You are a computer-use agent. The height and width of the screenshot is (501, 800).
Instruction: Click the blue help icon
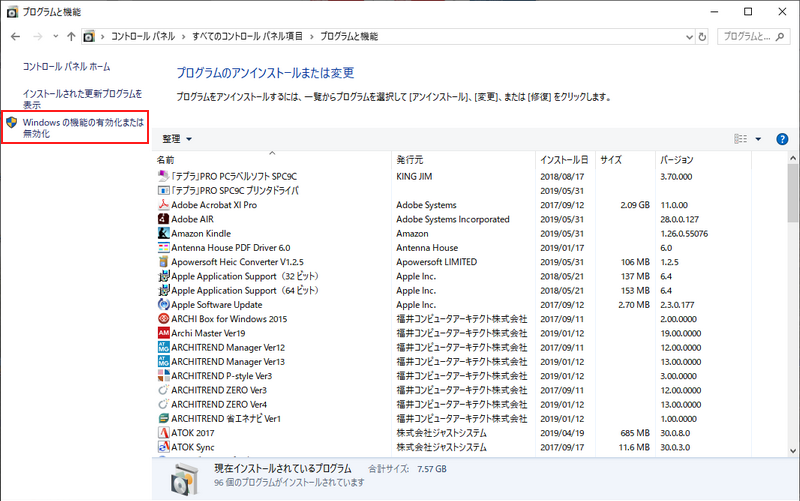click(782, 139)
